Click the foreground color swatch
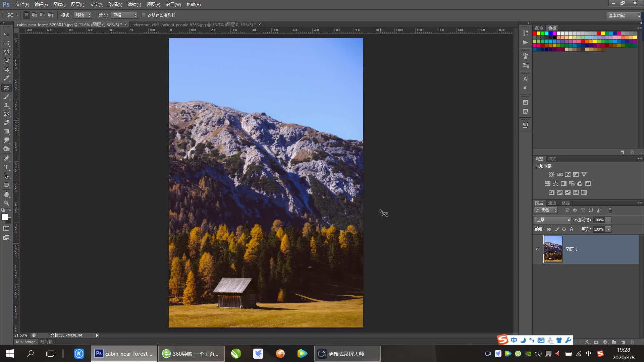 [x=5, y=217]
